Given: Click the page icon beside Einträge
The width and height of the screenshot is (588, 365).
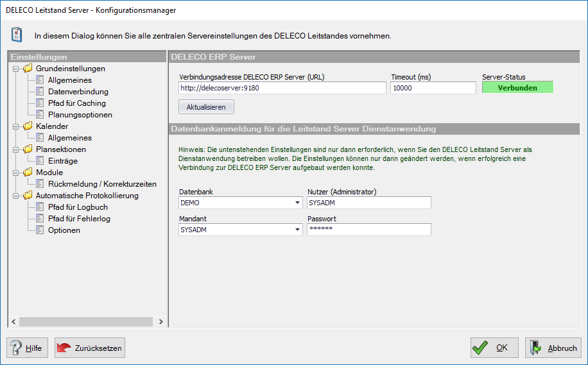Looking at the screenshot, I should pyautogui.click(x=40, y=161).
